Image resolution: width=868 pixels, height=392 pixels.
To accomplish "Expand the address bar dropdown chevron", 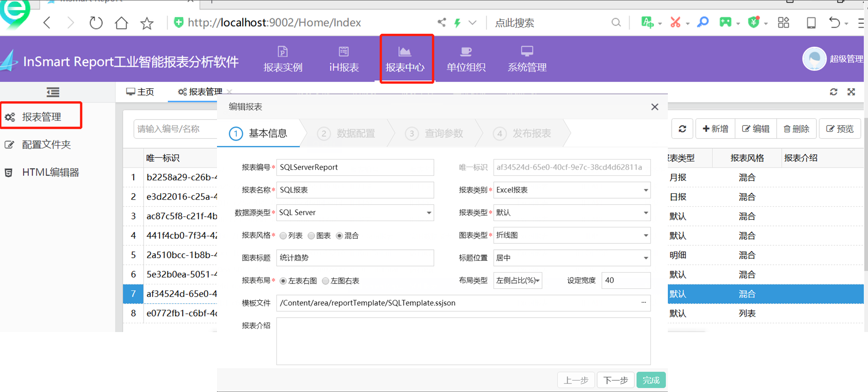I will 473,23.
